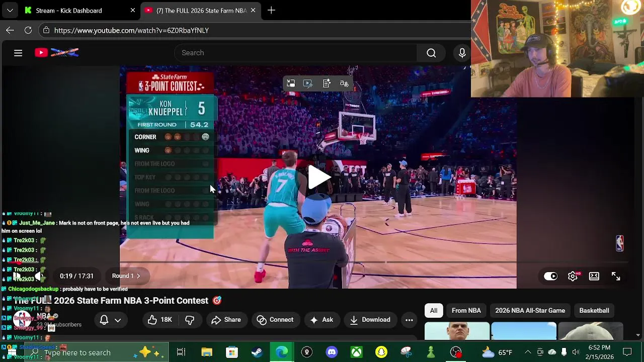This screenshot has height=362, width=644.
Task: Go back in browser
Action: tap(10, 30)
